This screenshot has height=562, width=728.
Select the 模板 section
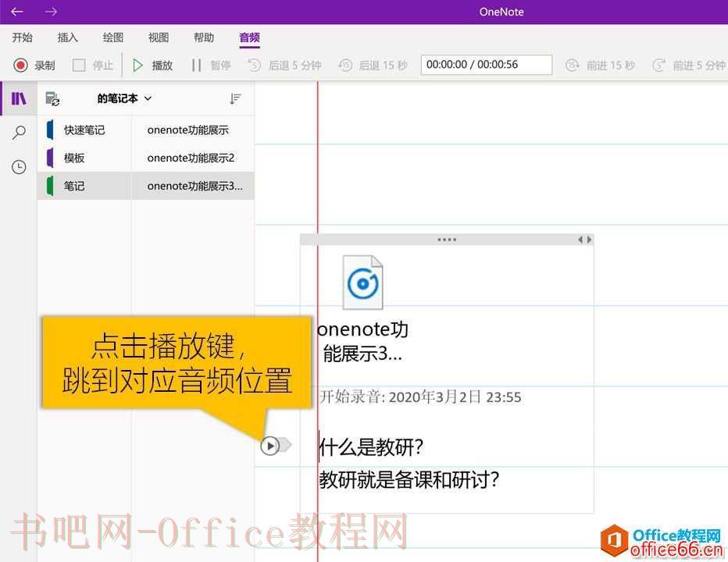point(84,158)
